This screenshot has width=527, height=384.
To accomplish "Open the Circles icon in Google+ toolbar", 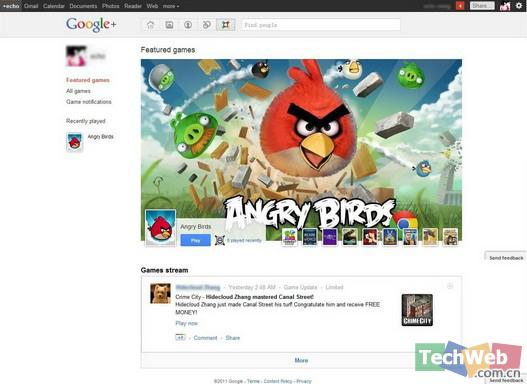I will [207, 25].
